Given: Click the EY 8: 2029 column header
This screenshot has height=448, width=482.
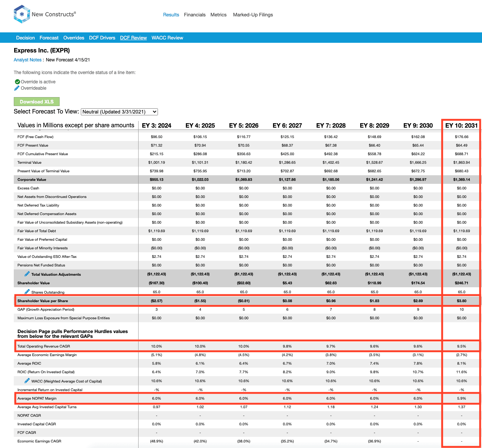Looking at the screenshot, I should coord(374,125).
